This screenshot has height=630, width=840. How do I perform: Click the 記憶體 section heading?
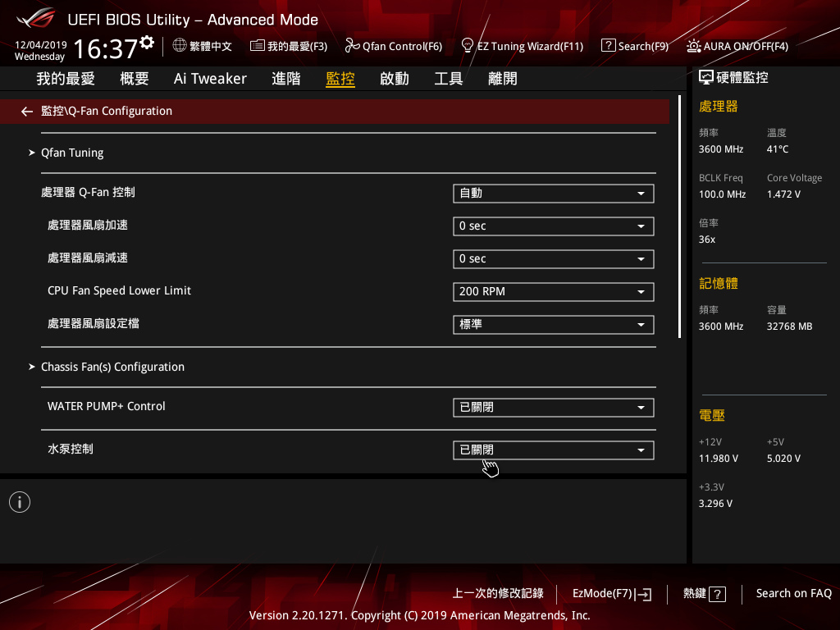click(x=719, y=283)
